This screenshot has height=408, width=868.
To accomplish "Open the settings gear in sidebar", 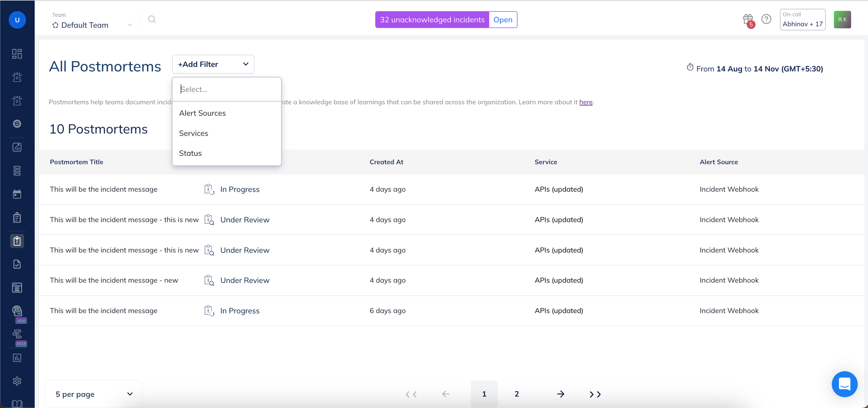I will pos(17,381).
